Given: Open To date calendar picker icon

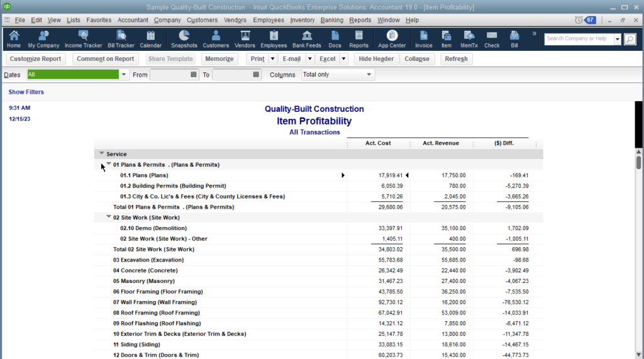Looking at the screenshot, I should click(256, 74).
